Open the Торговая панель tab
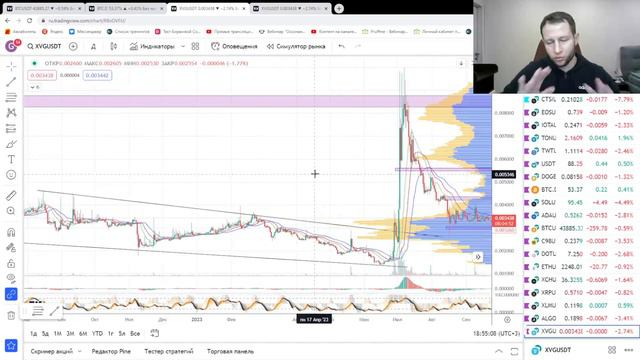This screenshot has width=640, height=360. 230,351
